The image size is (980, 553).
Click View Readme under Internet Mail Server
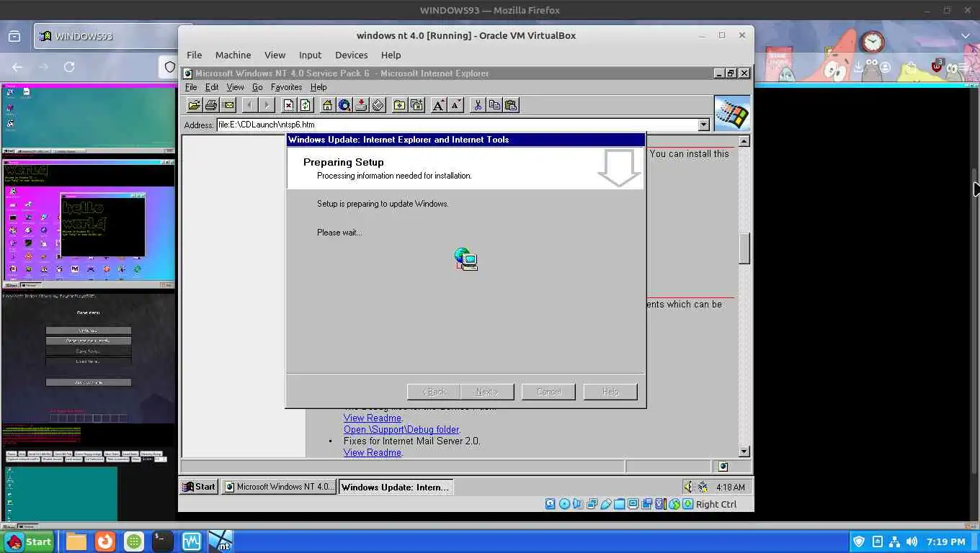[x=373, y=452]
